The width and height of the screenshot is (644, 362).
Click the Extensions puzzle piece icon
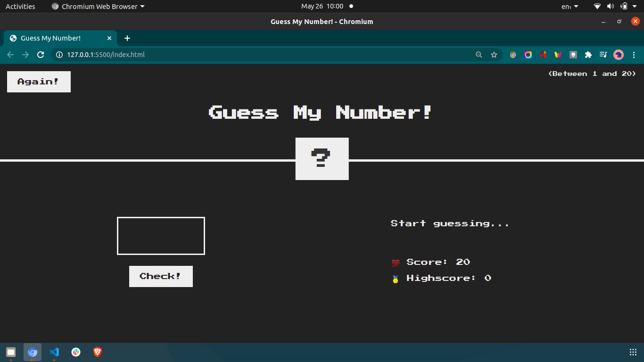[x=588, y=55]
